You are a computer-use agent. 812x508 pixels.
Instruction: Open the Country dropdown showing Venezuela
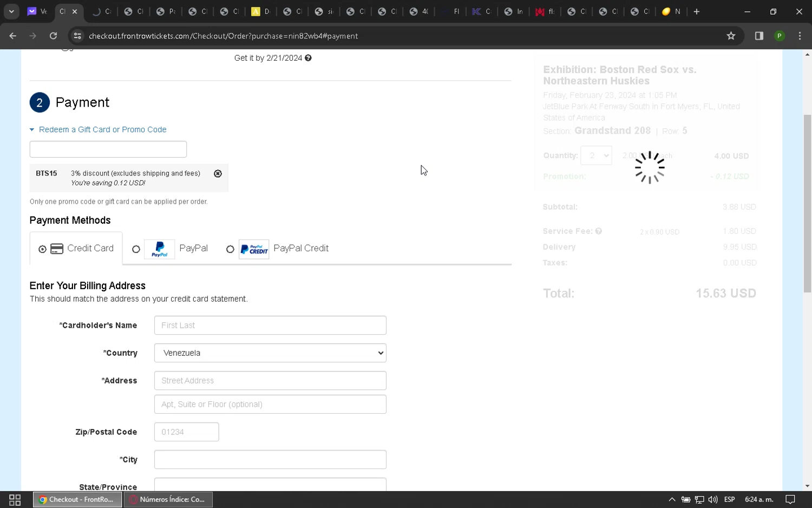point(270,353)
